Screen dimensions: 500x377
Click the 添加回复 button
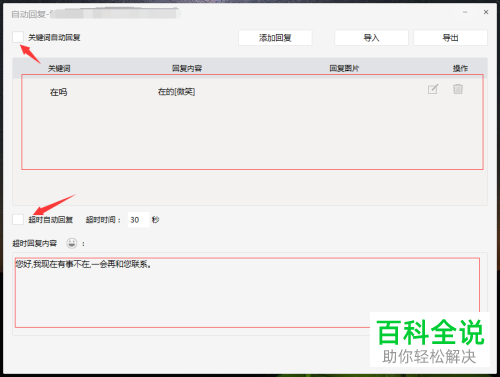pyautogui.click(x=275, y=38)
